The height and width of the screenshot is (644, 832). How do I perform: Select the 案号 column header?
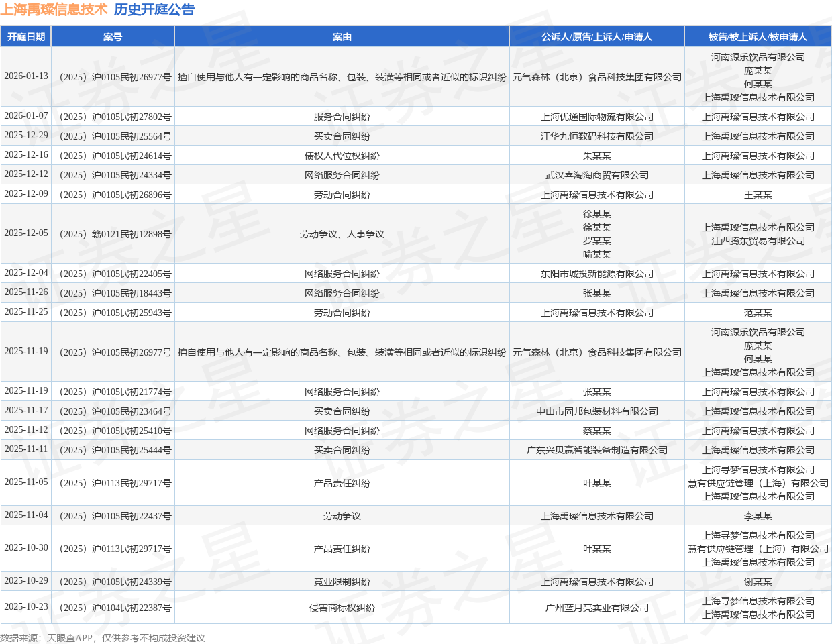(113, 37)
